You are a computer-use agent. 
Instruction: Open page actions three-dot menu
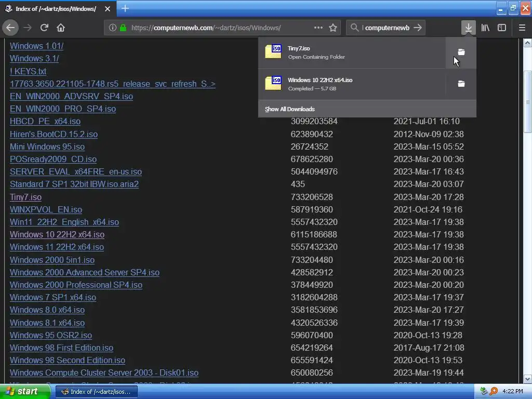click(318, 28)
